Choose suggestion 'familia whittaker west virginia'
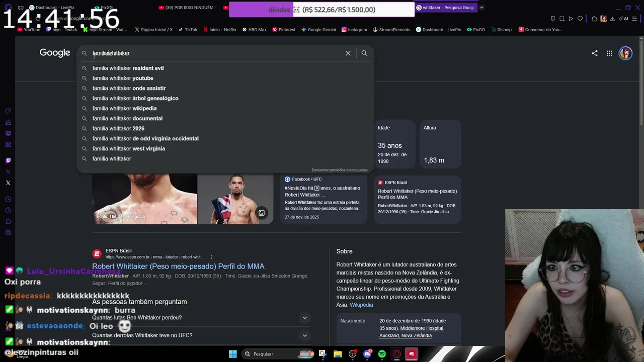This screenshot has height=362, width=644. [225, 149]
